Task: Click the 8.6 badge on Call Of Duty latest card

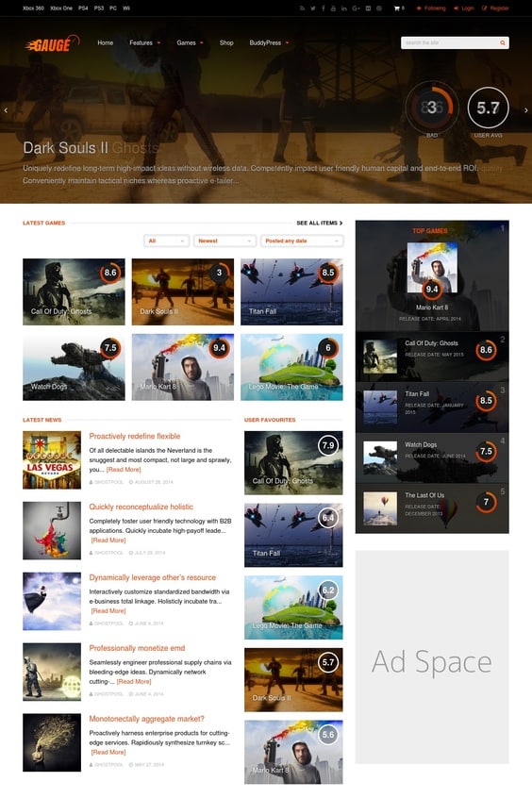Action: 110,273
